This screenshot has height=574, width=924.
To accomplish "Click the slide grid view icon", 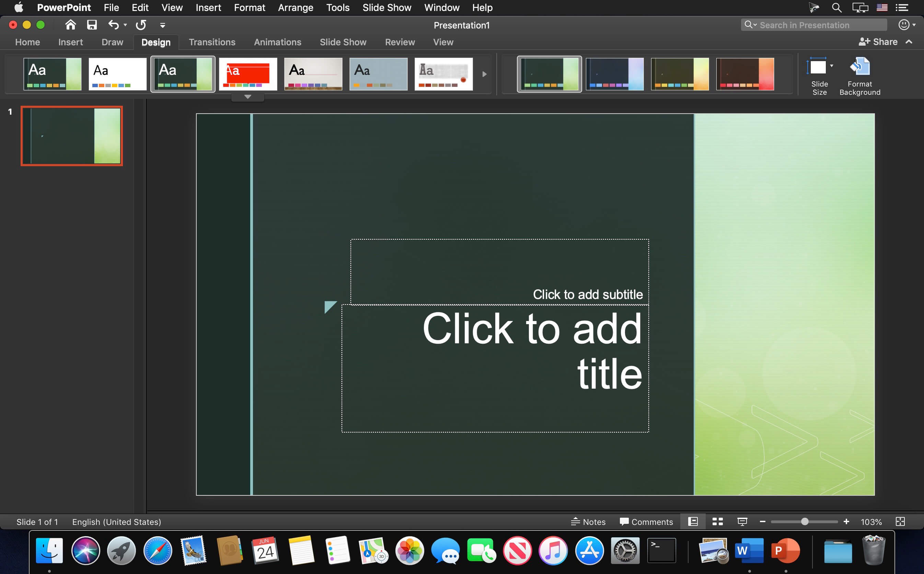I will pos(717,522).
